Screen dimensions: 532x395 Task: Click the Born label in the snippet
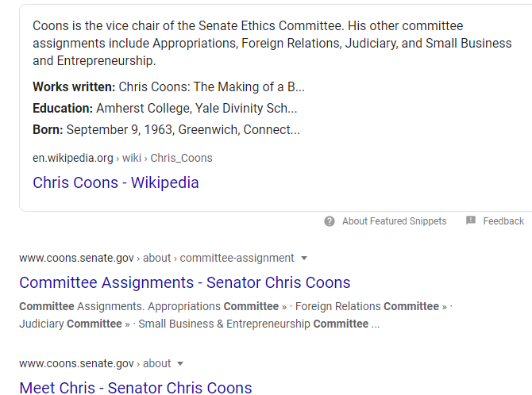pos(48,130)
